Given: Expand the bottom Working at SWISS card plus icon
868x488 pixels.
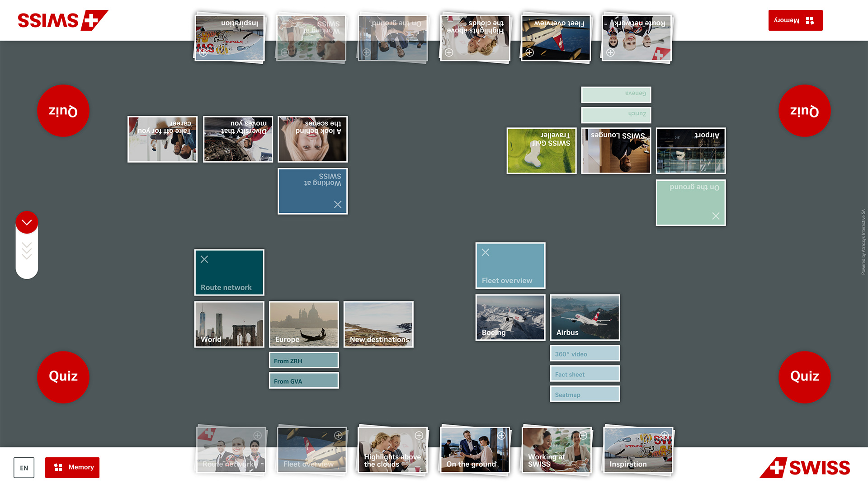Looking at the screenshot, I should 583,435.
